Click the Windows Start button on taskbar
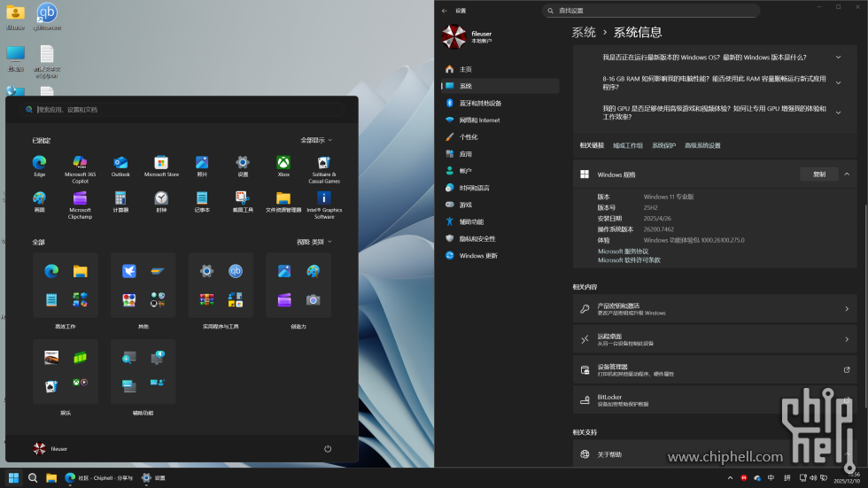 (x=14, y=478)
